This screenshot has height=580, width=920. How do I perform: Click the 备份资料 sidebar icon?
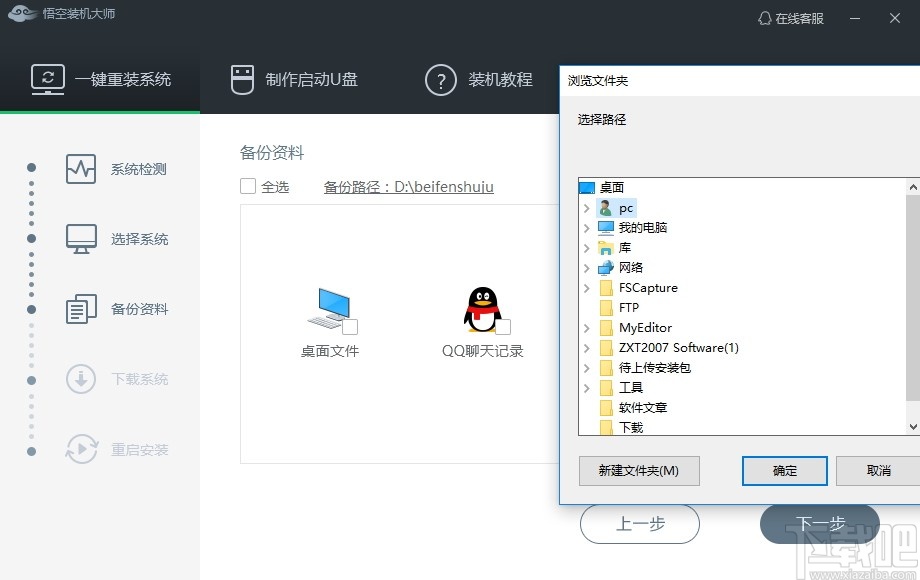click(80, 309)
